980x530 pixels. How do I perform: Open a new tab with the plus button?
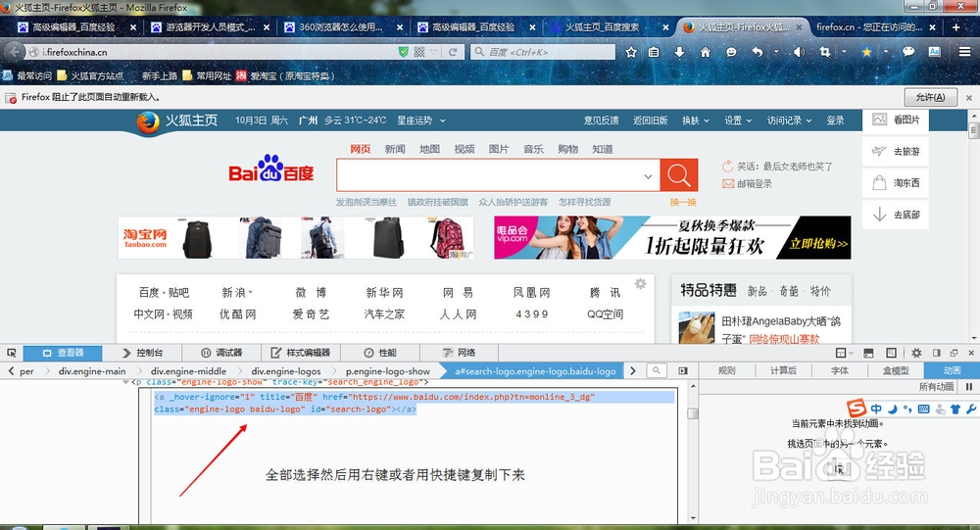coord(955,26)
